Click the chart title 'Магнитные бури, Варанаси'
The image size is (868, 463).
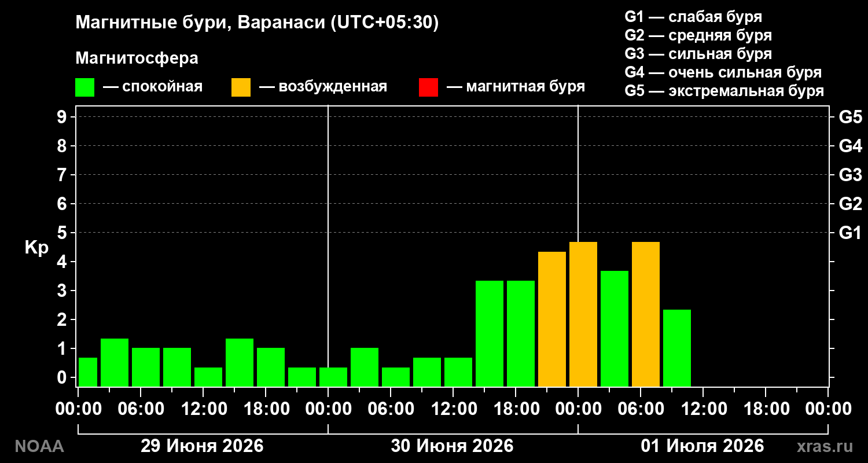[201, 23]
